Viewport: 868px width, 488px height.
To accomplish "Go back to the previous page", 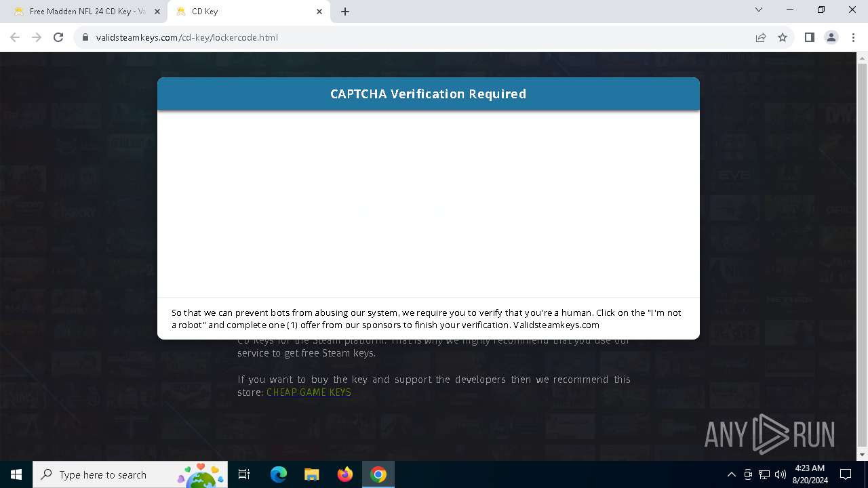I will pyautogui.click(x=15, y=37).
